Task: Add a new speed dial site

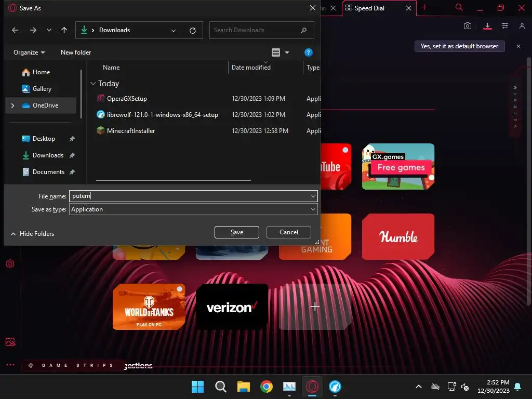Action: pyautogui.click(x=315, y=307)
